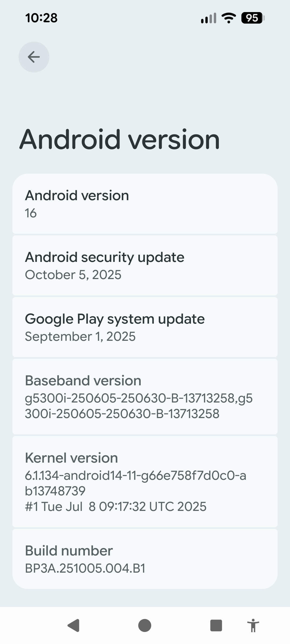The image size is (290, 644).
Task: Tap the 10:28 clock in status bar
Action: tap(41, 18)
